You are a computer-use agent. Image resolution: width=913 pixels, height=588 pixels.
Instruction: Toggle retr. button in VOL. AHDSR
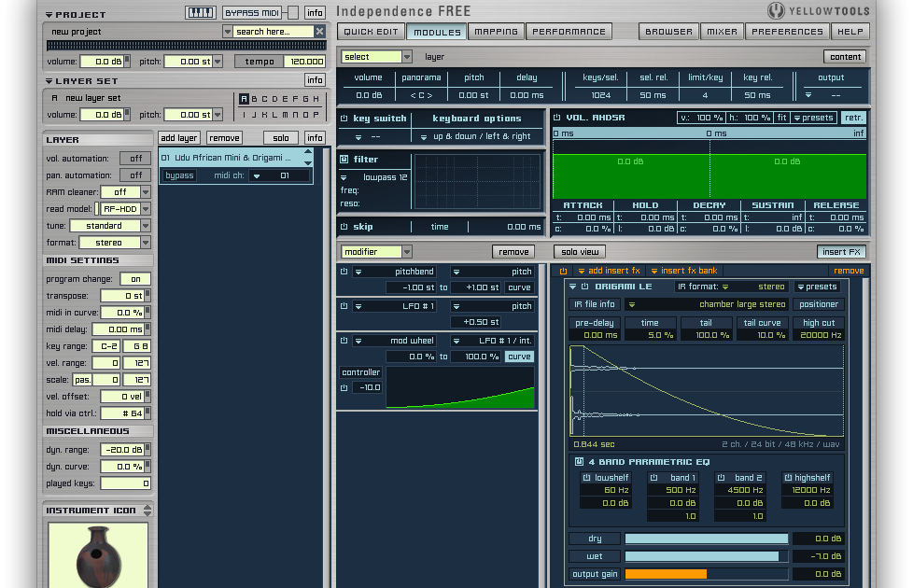coord(853,118)
